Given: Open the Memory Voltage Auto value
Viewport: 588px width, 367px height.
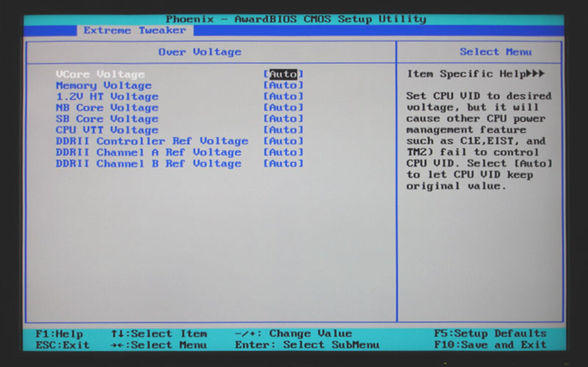Looking at the screenshot, I should [x=283, y=85].
